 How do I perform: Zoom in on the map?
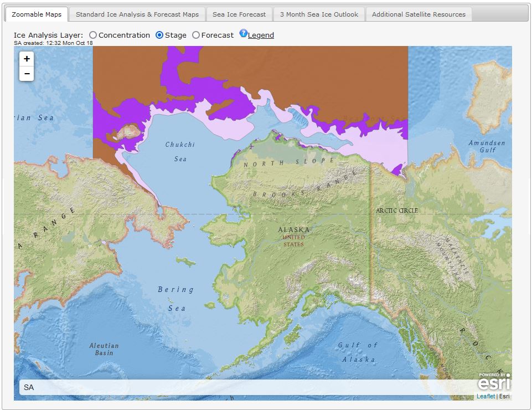pyautogui.click(x=27, y=59)
